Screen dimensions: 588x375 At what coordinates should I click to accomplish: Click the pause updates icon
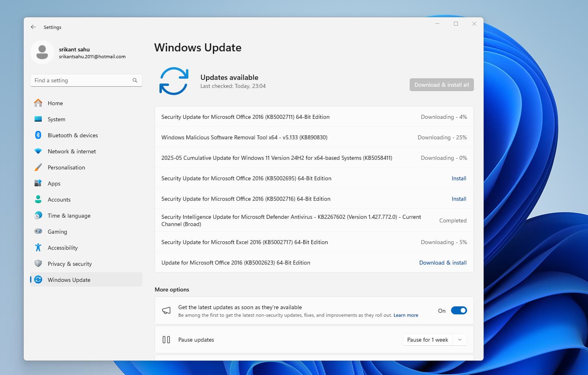[x=166, y=339]
